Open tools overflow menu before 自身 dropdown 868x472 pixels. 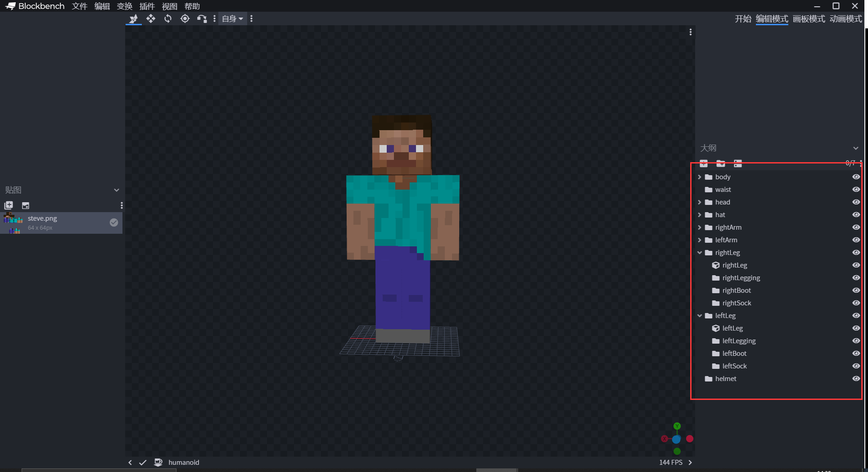point(214,18)
